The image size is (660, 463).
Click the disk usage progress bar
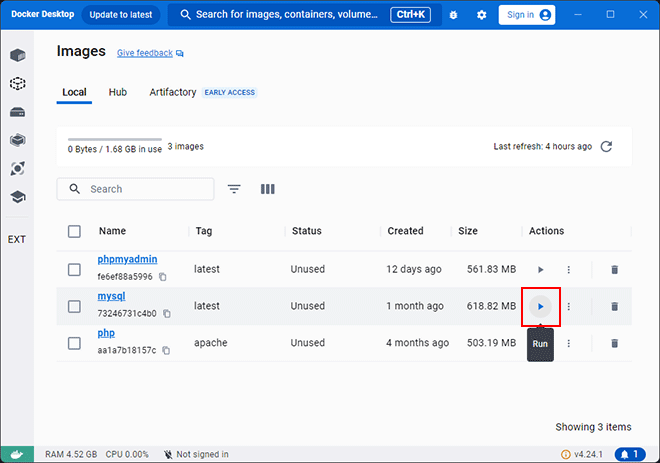(115, 139)
